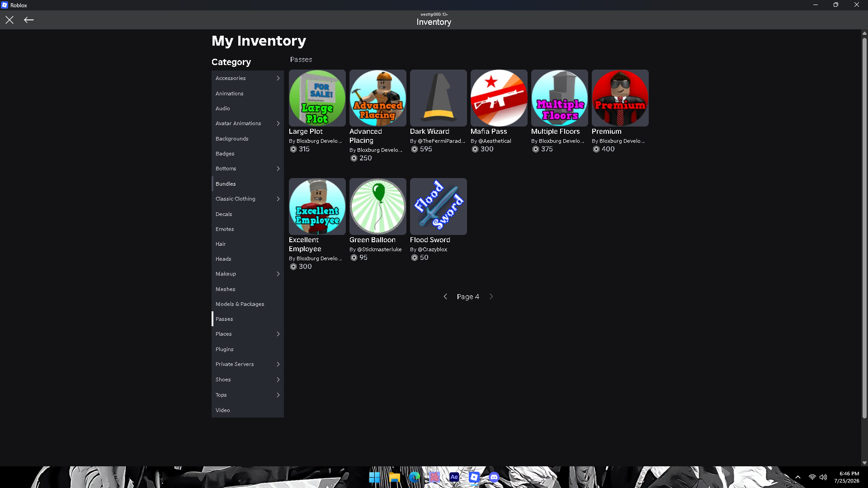Select the Backgrounds category

point(248,139)
